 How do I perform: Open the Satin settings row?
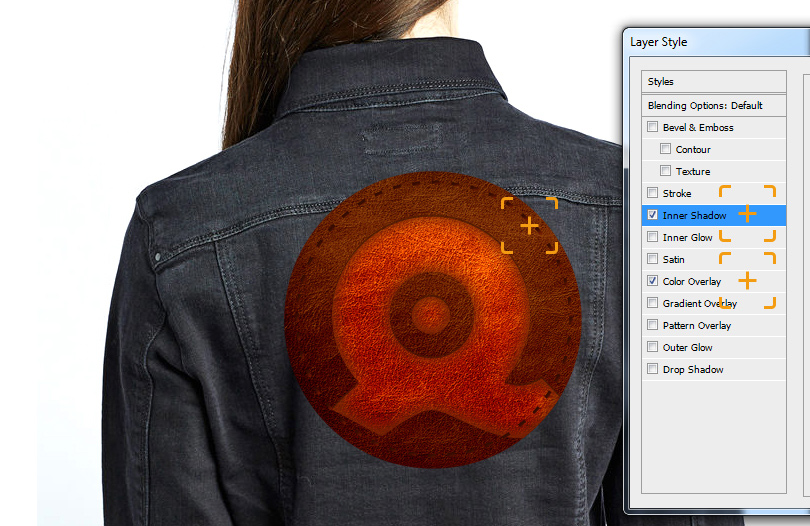(714, 259)
